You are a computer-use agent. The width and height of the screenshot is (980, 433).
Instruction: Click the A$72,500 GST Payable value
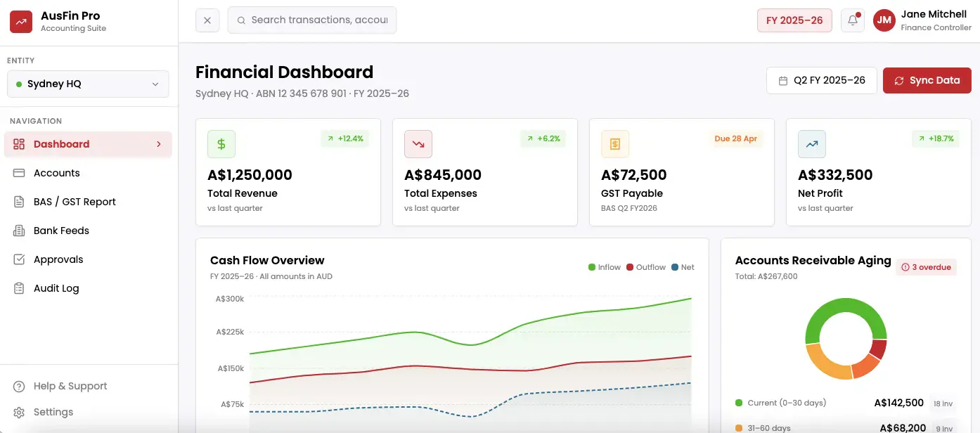(634, 175)
